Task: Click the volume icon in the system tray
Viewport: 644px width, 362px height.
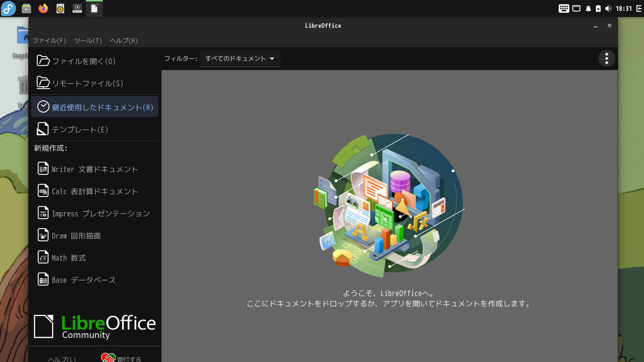Action: [x=608, y=8]
